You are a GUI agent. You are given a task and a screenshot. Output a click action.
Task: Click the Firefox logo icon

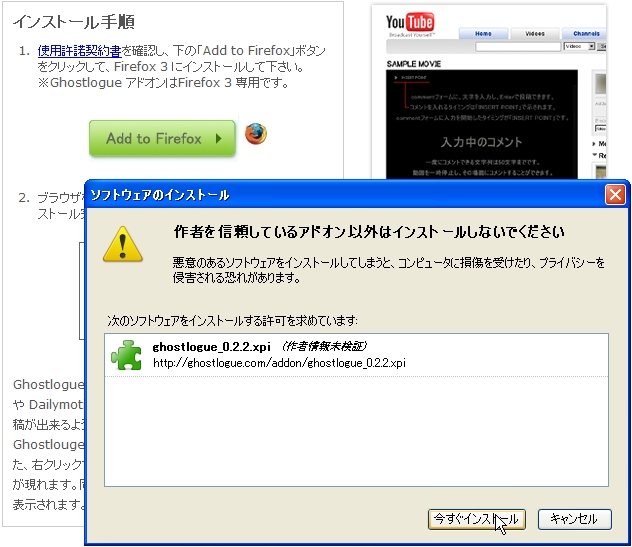(x=256, y=134)
